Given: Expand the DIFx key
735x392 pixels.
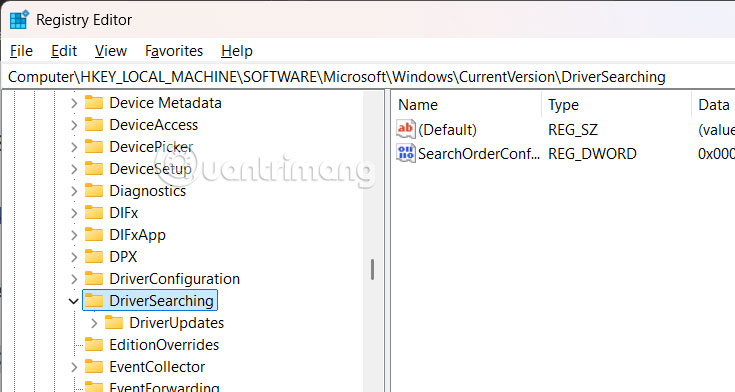Looking at the screenshot, I should pos(74,213).
